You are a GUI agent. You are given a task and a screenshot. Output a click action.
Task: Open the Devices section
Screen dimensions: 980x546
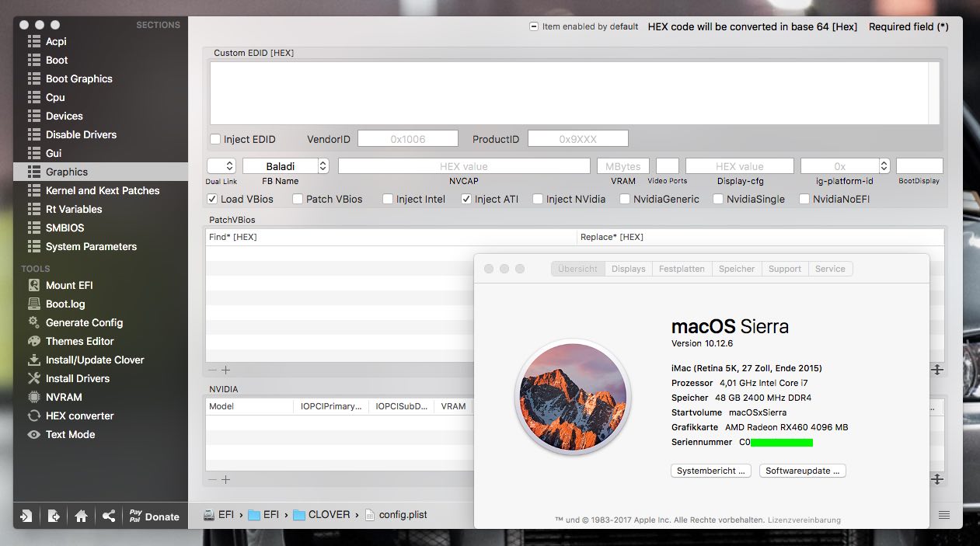click(100, 116)
